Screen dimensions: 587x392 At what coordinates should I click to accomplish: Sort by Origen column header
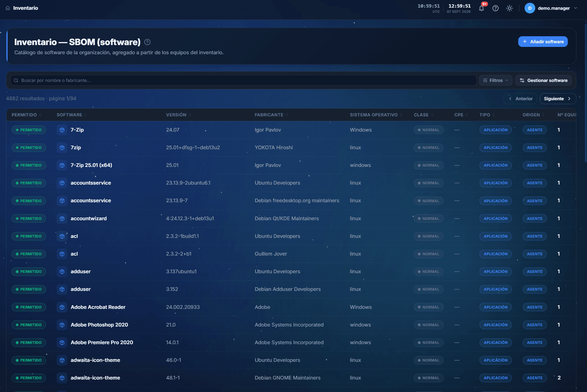tap(534, 115)
